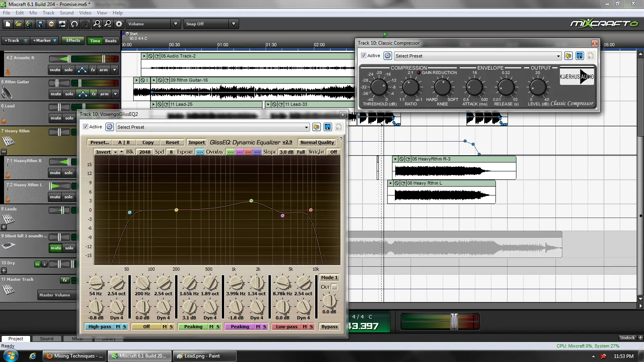The image size is (644, 362).
Task: Click the Acoustic R automation icon
Action: tap(82, 70)
